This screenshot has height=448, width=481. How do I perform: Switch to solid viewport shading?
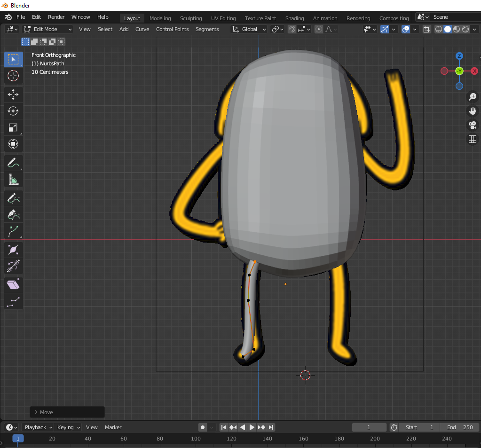(448, 29)
